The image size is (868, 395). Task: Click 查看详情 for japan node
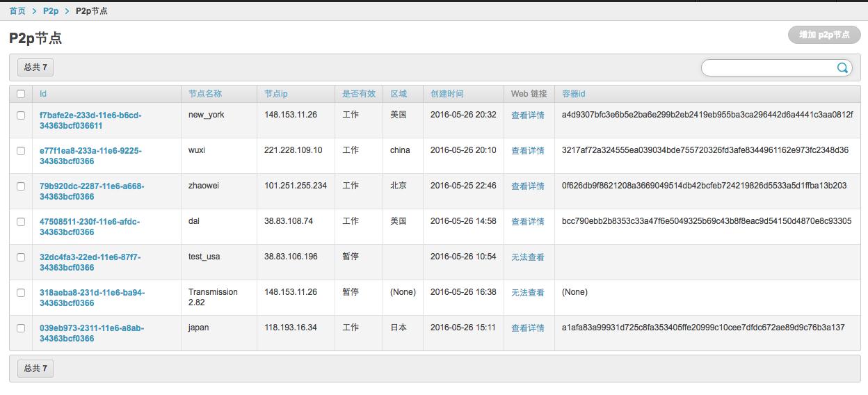(528, 328)
